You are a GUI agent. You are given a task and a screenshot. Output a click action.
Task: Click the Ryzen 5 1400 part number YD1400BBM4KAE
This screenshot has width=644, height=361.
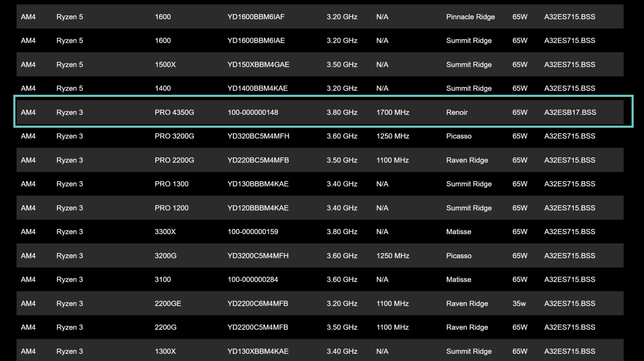(x=258, y=88)
